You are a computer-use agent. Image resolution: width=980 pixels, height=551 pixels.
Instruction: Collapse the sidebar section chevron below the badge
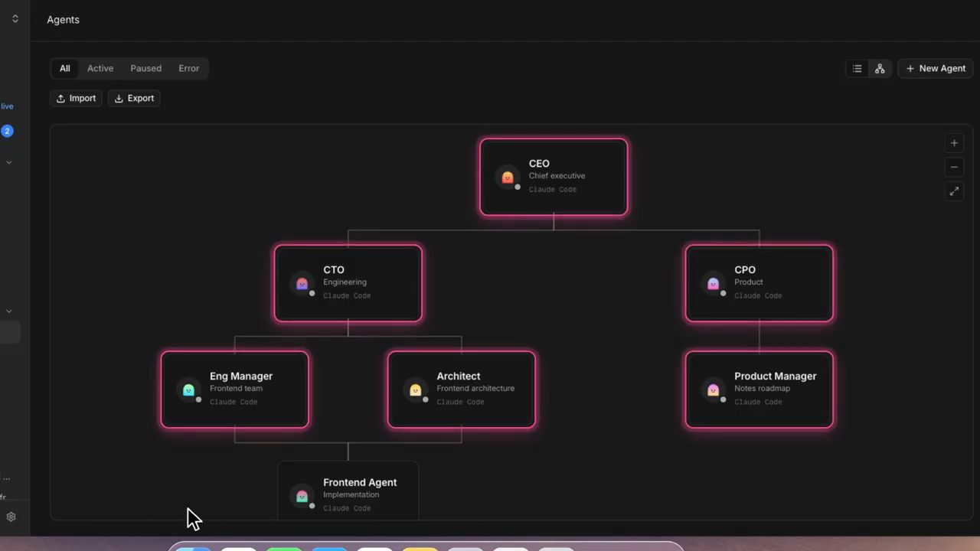(x=9, y=162)
